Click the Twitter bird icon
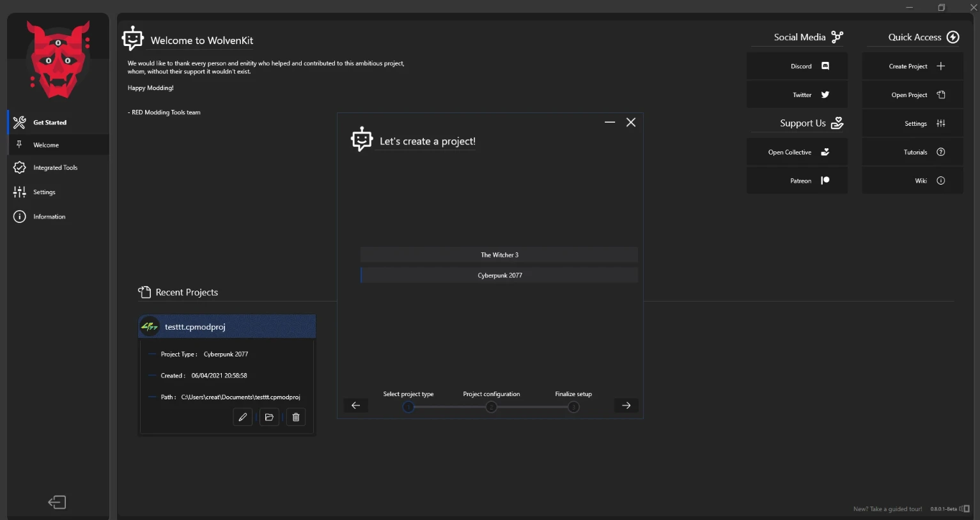980x520 pixels. 825,95
